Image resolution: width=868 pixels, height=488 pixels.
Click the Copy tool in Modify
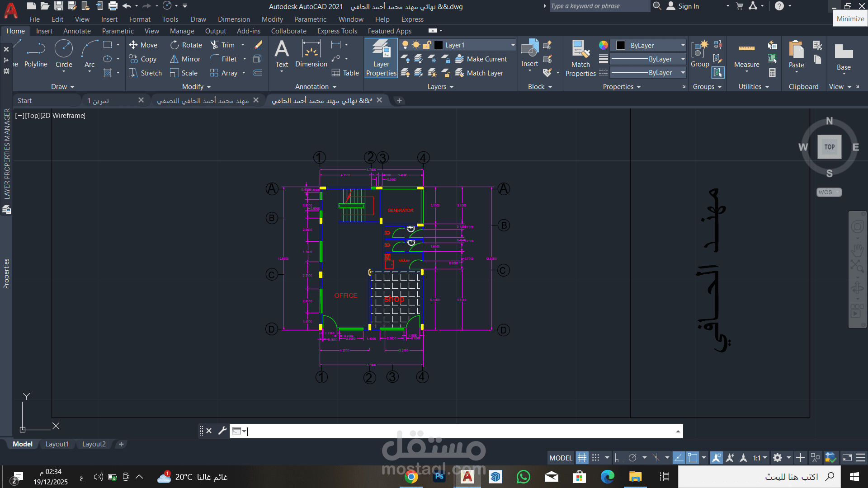pyautogui.click(x=143, y=59)
